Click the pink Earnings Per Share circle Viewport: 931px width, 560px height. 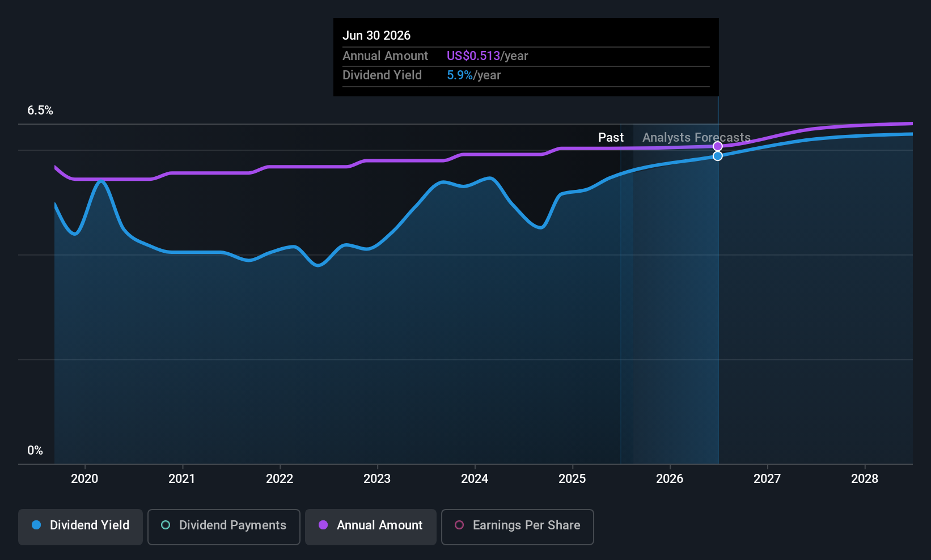[459, 525]
